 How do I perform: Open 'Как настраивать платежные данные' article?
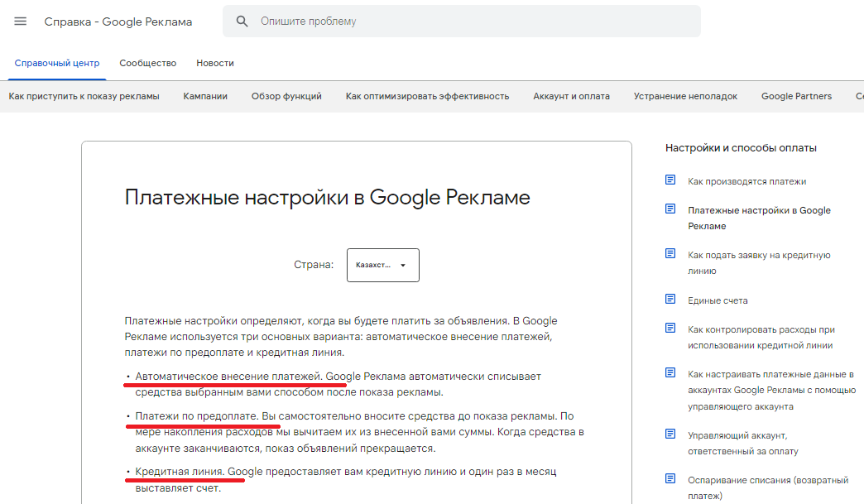(771, 390)
